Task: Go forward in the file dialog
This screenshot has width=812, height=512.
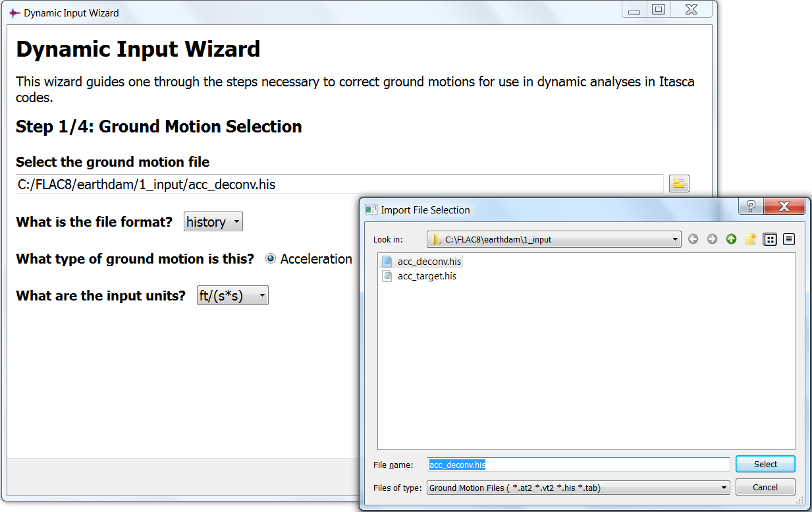Action: 712,239
